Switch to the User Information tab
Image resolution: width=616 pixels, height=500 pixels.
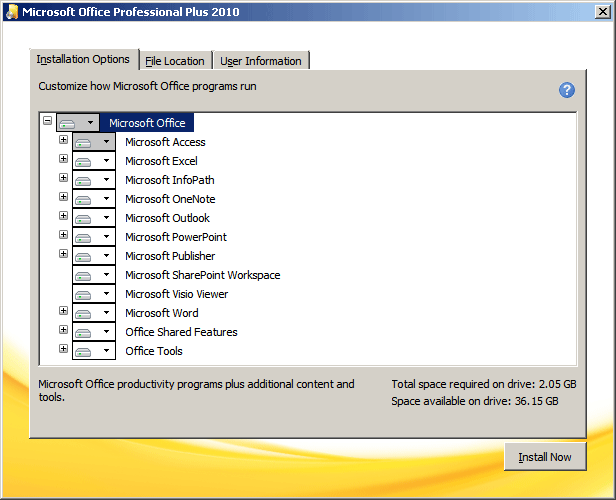(261, 61)
